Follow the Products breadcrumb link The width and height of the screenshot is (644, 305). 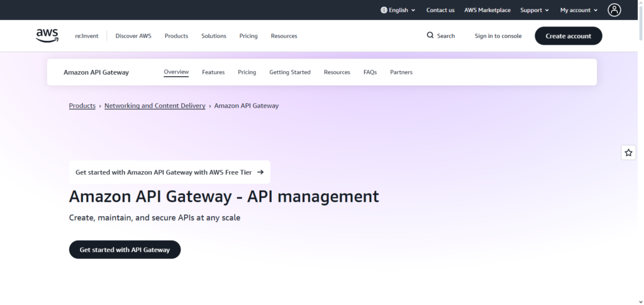82,106
